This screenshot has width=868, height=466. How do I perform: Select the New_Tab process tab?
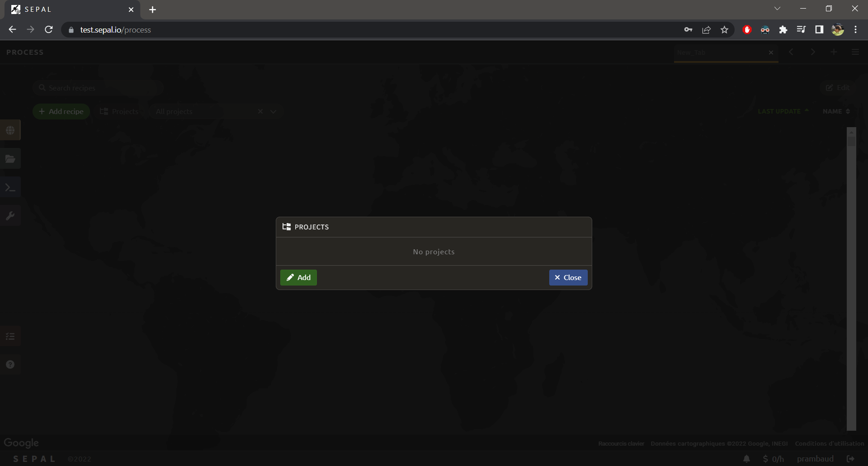(719, 52)
